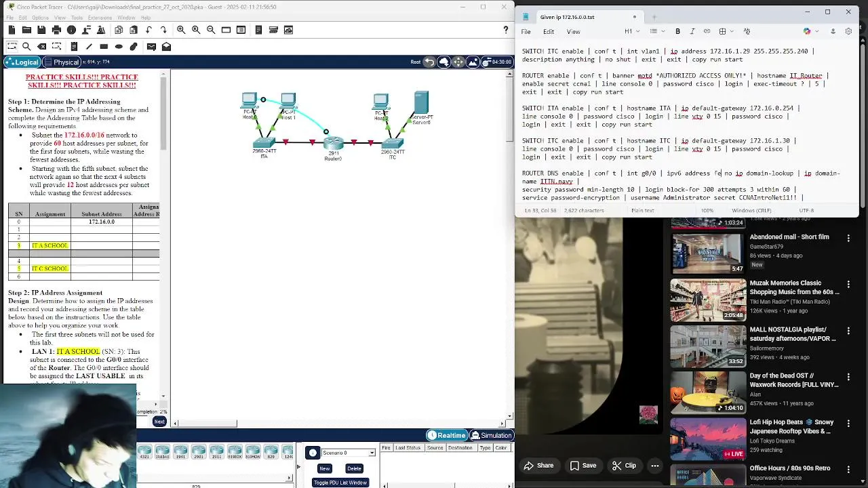Toggle Italic formatting in Notepad
The height and width of the screenshot is (488, 868).
(x=692, y=31)
